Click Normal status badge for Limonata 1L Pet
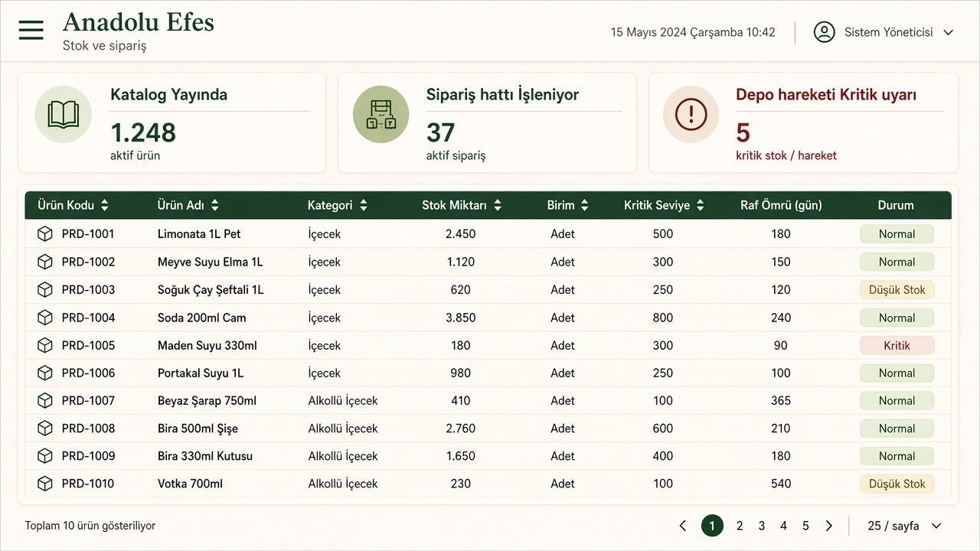Image resolution: width=980 pixels, height=551 pixels. pyautogui.click(x=897, y=234)
